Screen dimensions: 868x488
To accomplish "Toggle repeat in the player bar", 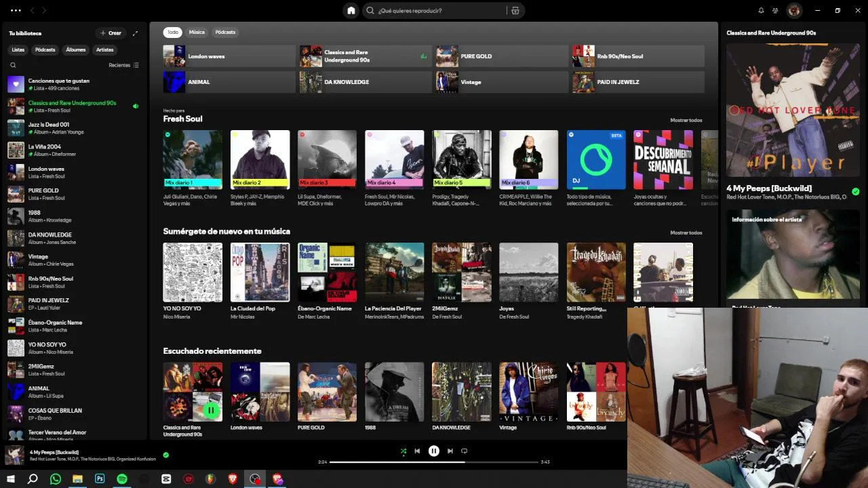I will click(x=464, y=451).
